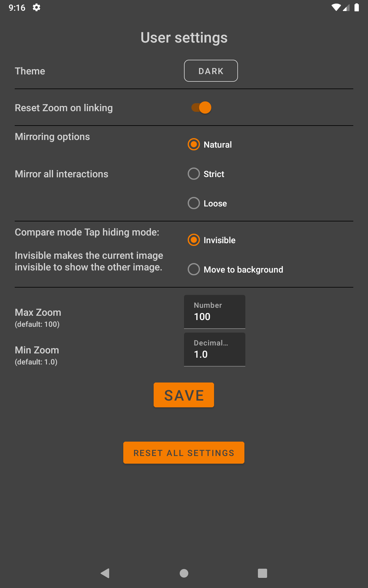Tap the Mirror all interactions label
Viewport: 368px width, 588px height.
(x=62, y=174)
